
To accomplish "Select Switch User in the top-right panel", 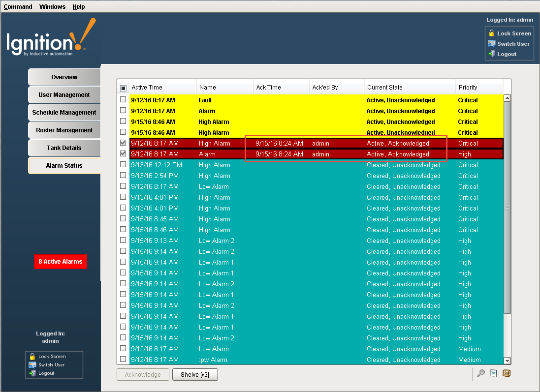I will [508, 43].
